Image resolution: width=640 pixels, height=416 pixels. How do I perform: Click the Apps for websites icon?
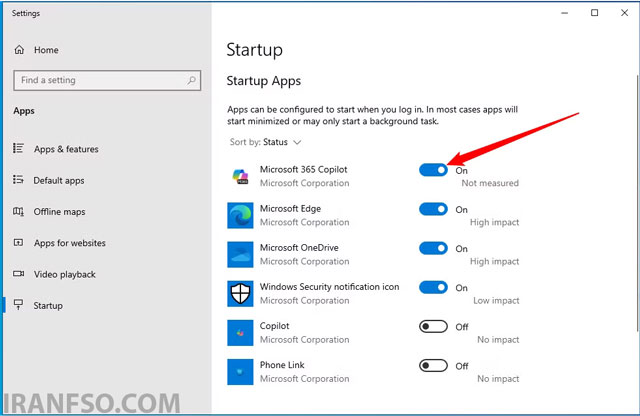18,242
